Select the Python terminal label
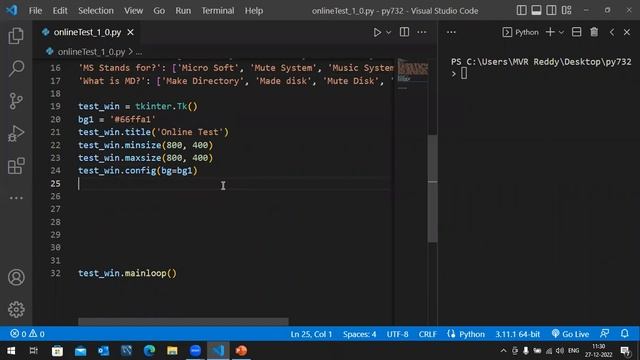This screenshot has height=360, width=640. pos(520,32)
